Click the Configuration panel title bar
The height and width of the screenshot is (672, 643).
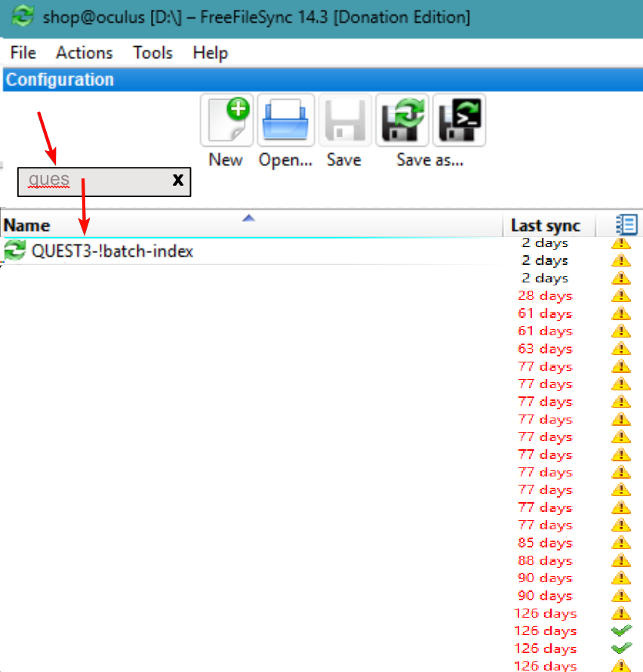click(x=322, y=80)
